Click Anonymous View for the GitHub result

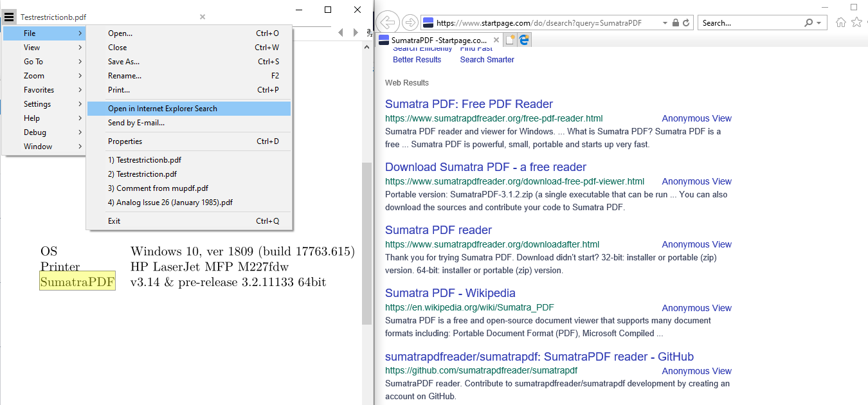pyautogui.click(x=696, y=371)
